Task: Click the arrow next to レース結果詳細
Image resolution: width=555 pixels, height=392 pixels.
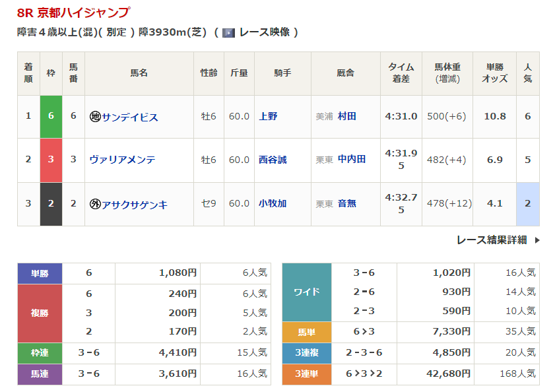Action: click(x=537, y=240)
